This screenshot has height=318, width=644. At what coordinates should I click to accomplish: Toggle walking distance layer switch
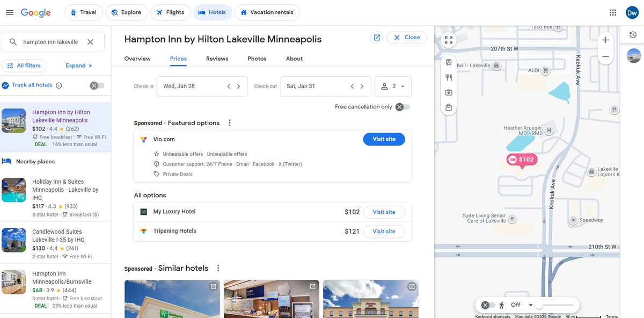tap(488, 305)
